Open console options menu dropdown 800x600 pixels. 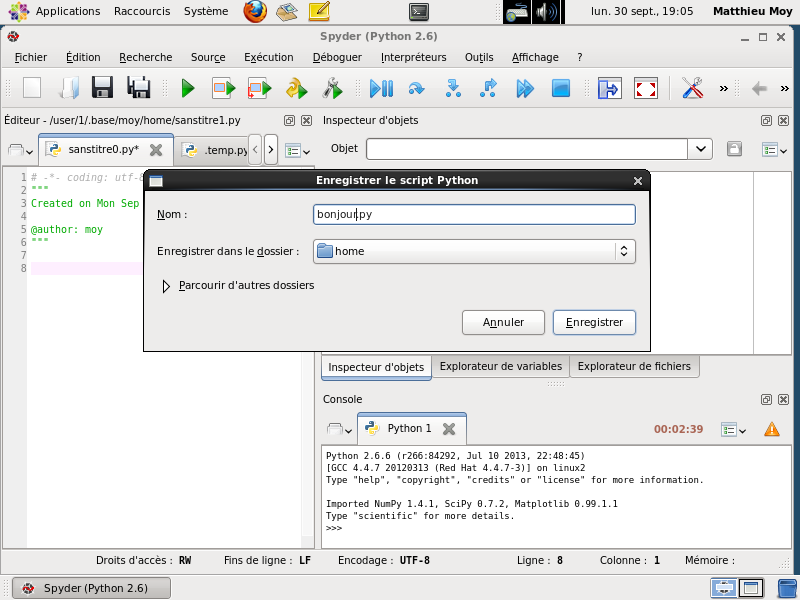pos(734,430)
